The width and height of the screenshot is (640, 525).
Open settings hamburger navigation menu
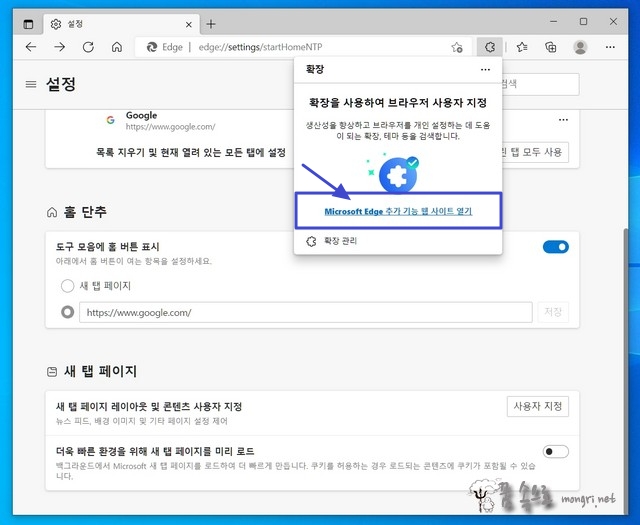(x=31, y=85)
